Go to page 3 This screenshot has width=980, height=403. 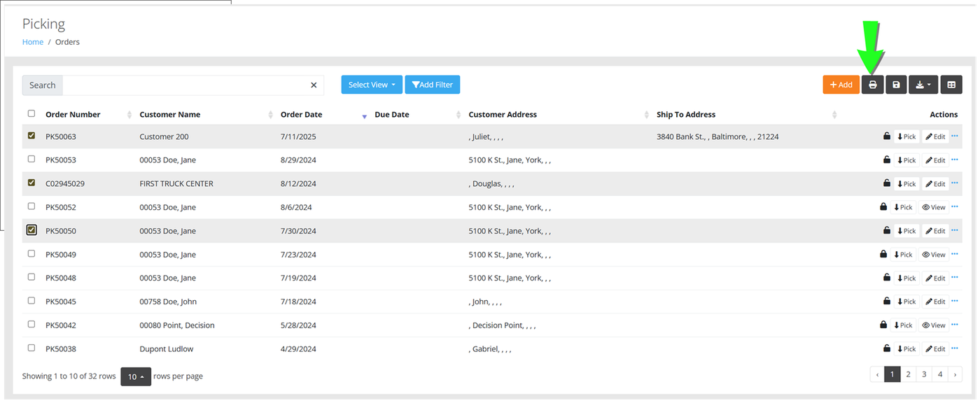924,374
